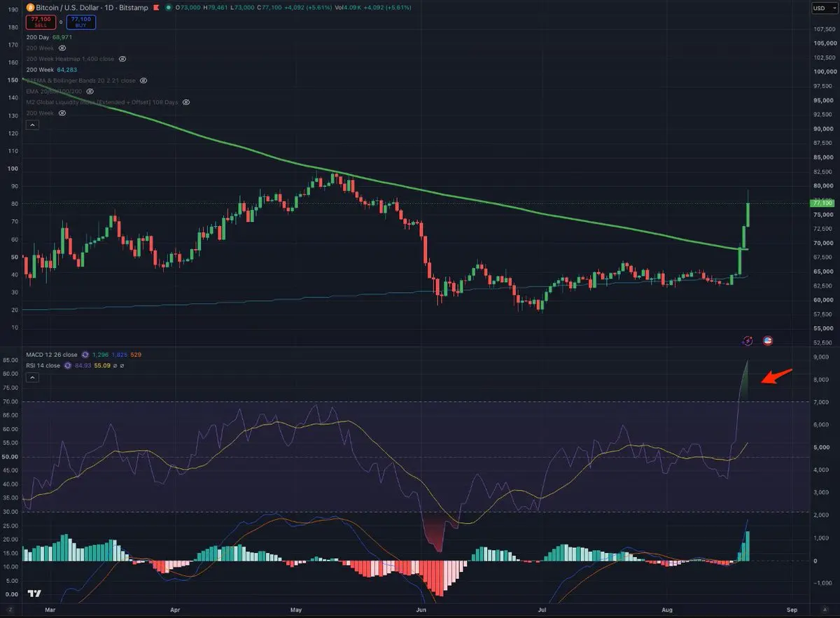Click the red flag icon beside Bitstamp
This screenshot has width=840, height=618.
point(156,7)
